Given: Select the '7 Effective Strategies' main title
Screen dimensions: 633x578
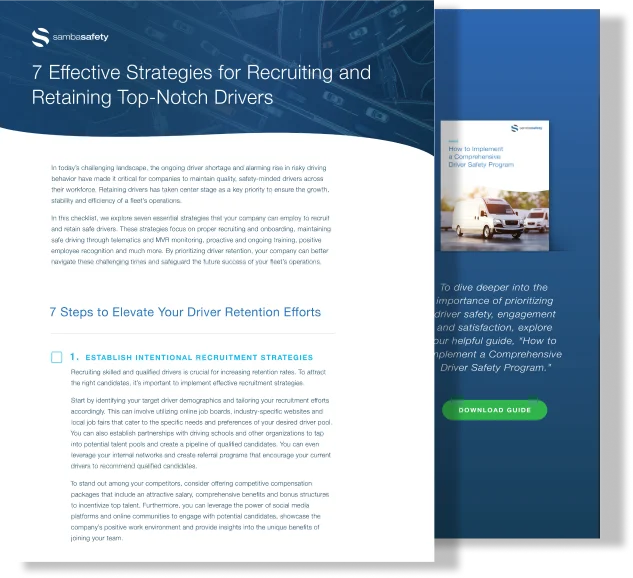Looking at the screenshot, I should click(200, 85).
